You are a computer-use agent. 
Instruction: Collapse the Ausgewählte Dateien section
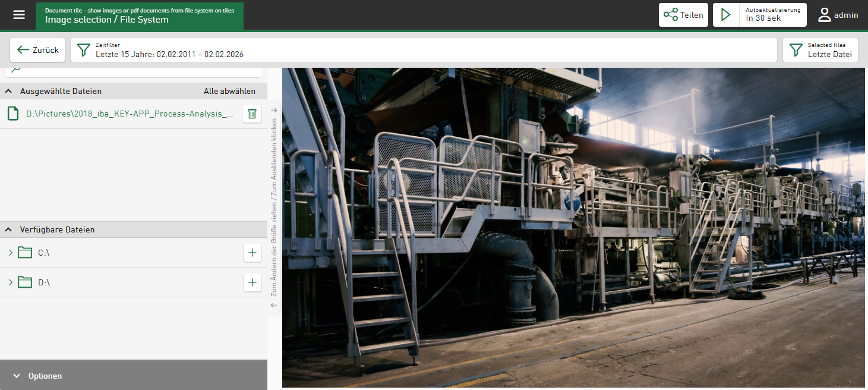tap(10, 92)
